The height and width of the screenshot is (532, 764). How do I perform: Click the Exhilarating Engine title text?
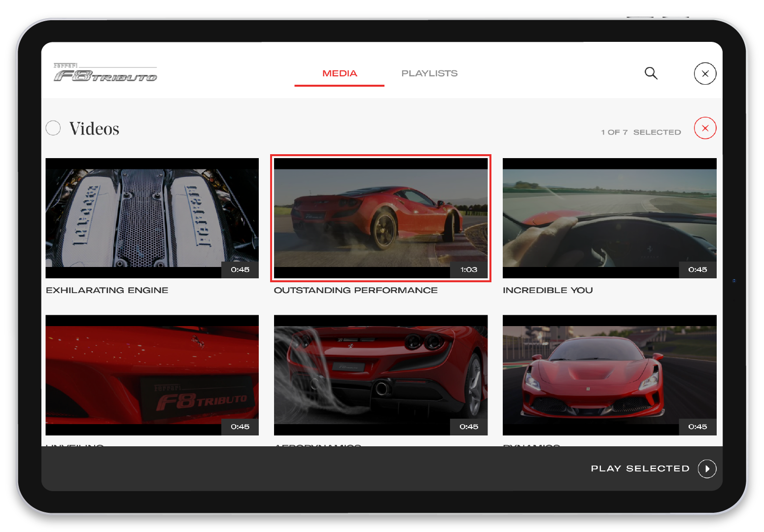[107, 290]
